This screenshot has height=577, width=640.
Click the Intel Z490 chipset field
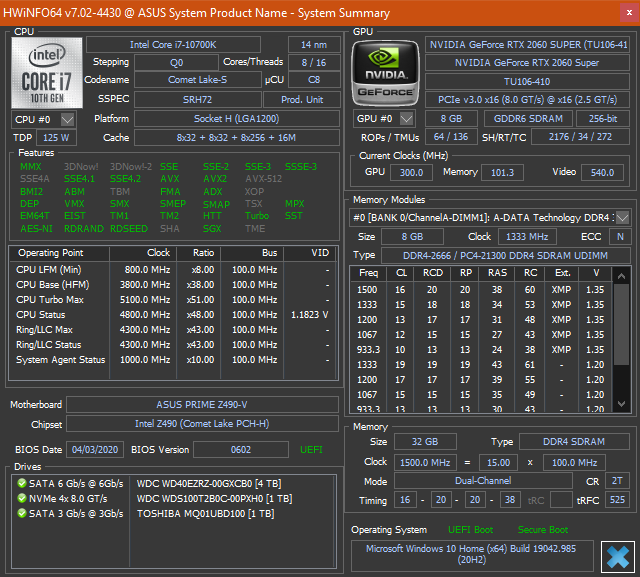202,424
